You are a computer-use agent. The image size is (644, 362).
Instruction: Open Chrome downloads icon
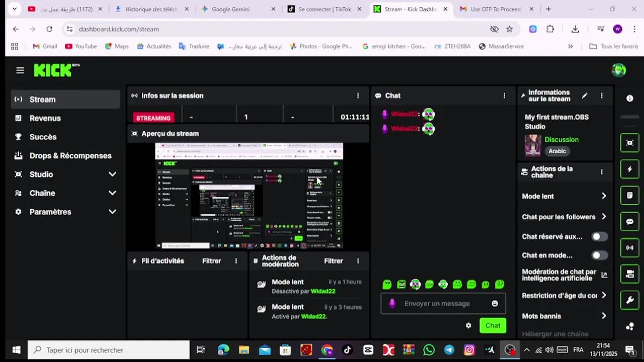coord(575,29)
